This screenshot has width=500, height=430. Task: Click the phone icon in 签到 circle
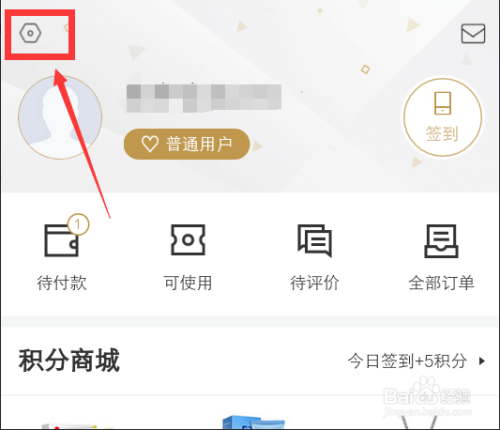tap(443, 103)
